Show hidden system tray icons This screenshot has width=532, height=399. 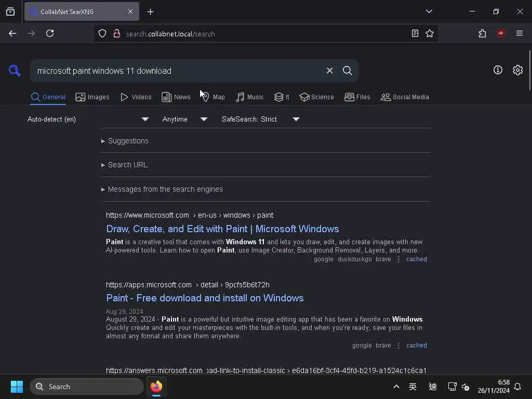click(x=396, y=387)
